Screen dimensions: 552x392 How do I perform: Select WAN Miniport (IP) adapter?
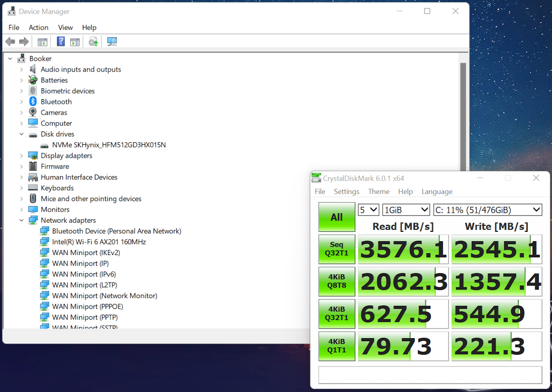click(80, 263)
